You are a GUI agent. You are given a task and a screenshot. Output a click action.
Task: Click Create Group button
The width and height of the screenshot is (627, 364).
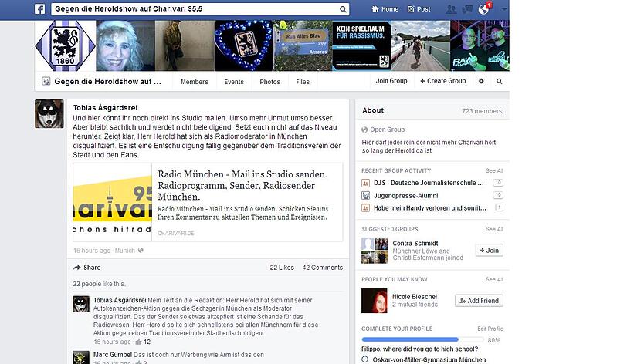(x=443, y=81)
